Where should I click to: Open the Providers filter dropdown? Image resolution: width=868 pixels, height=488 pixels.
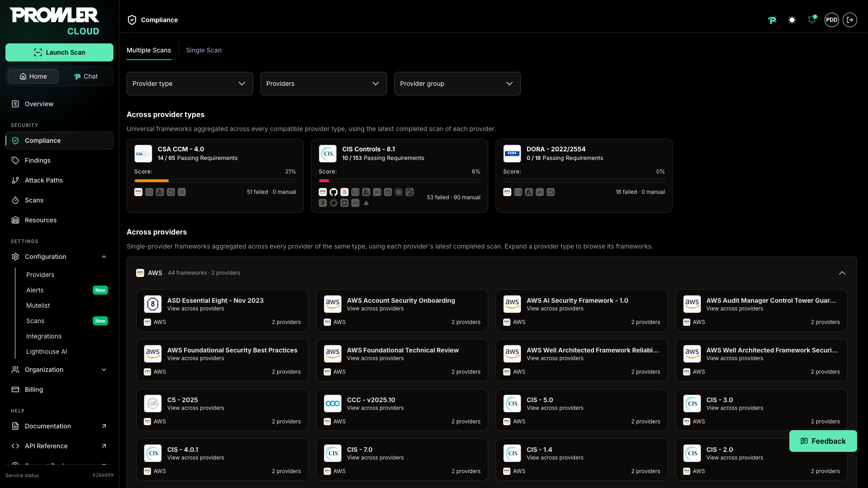(x=324, y=84)
